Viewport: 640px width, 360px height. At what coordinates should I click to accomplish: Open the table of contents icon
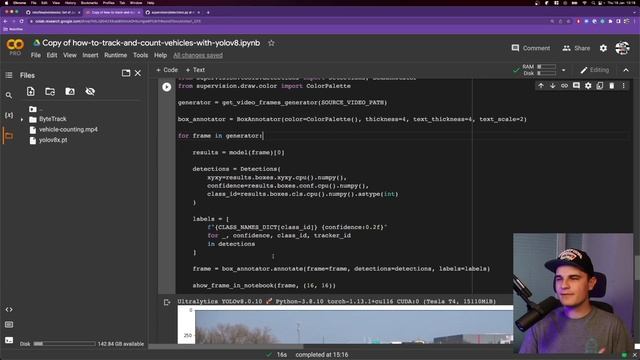click(x=9, y=75)
